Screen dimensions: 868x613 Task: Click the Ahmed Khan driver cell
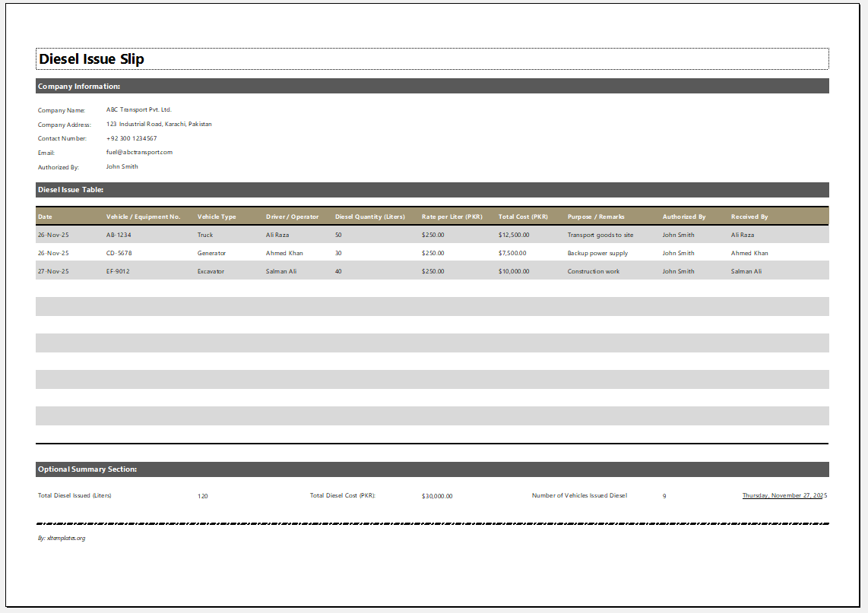click(284, 253)
